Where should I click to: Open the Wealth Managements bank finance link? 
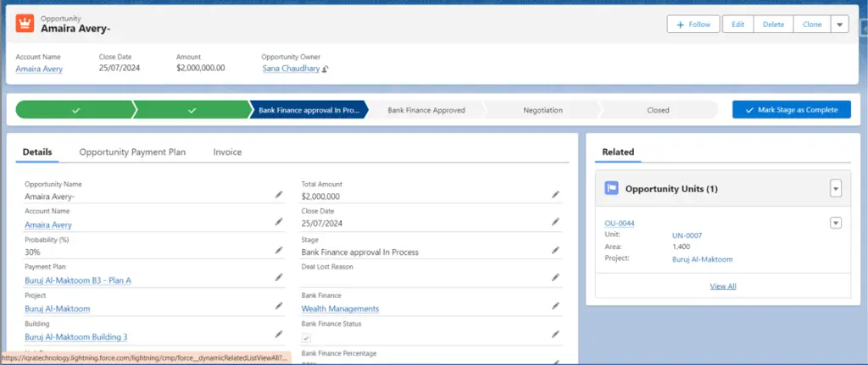340,309
